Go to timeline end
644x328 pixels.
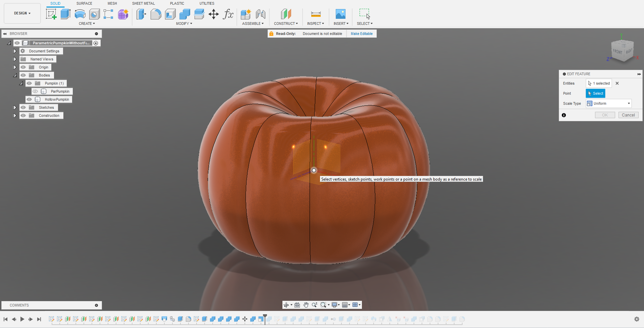39,319
